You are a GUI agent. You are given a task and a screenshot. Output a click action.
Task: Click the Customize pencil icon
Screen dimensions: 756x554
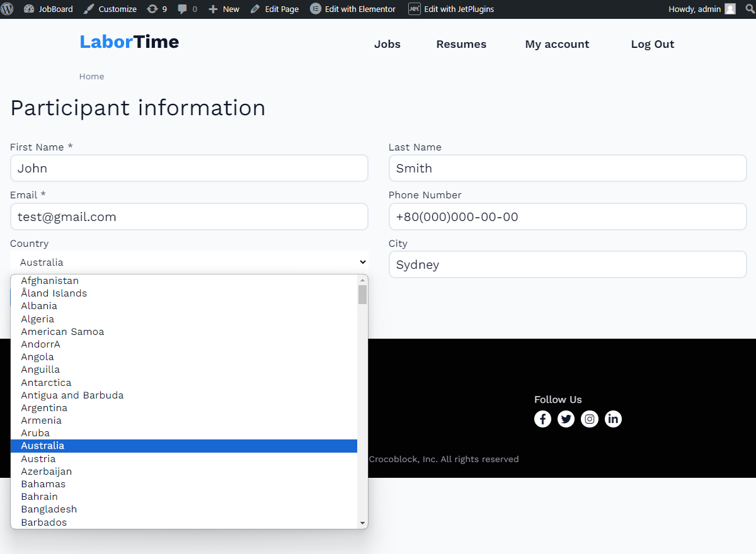tap(88, 9)
